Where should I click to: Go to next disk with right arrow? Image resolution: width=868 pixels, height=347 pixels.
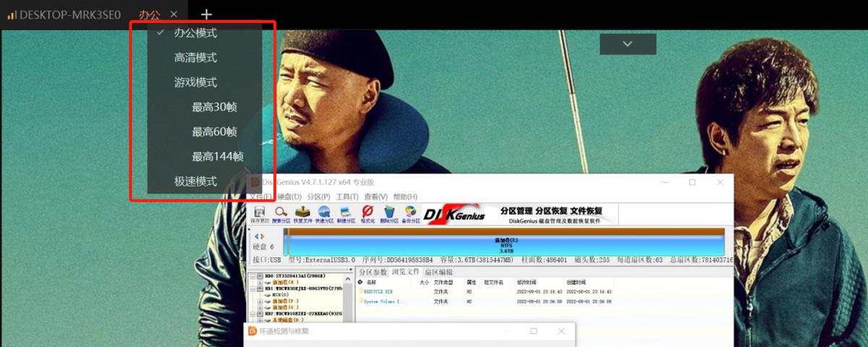tap(262, 236)
